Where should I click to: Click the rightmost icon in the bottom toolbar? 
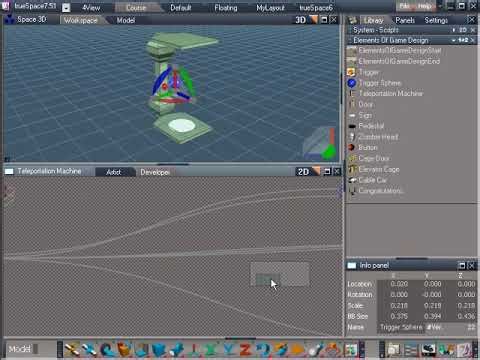coord(465,349)
